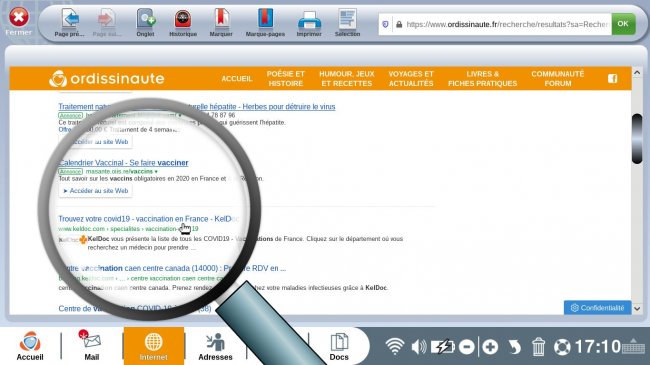Viewport: 650px width, 365px height.
Task: Open the Marque-pages icon
Action: (265, 19)
